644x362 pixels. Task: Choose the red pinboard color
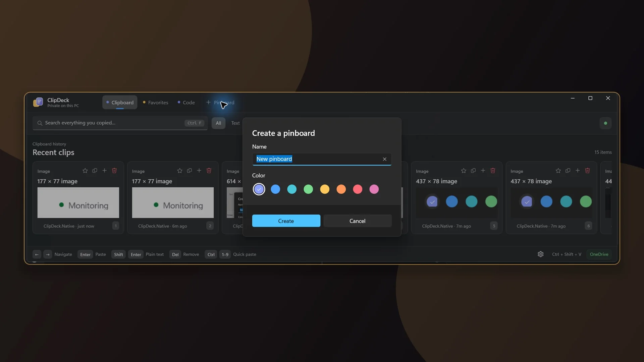[358, 189]
